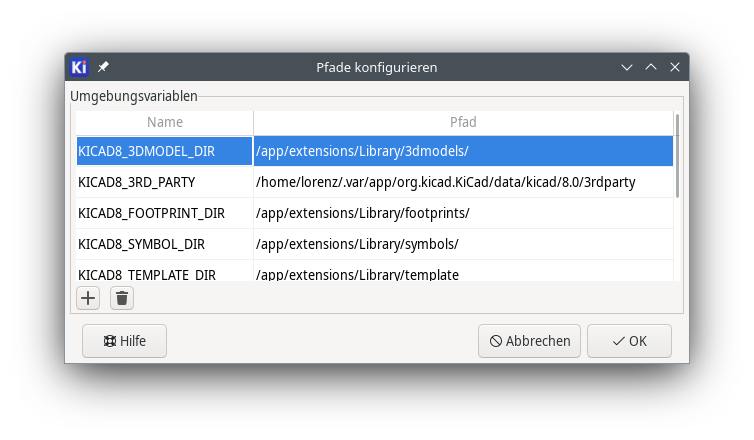Screen dimensions: 754x440
Task: Click the symbols library path cell
Action: (464, 244)
